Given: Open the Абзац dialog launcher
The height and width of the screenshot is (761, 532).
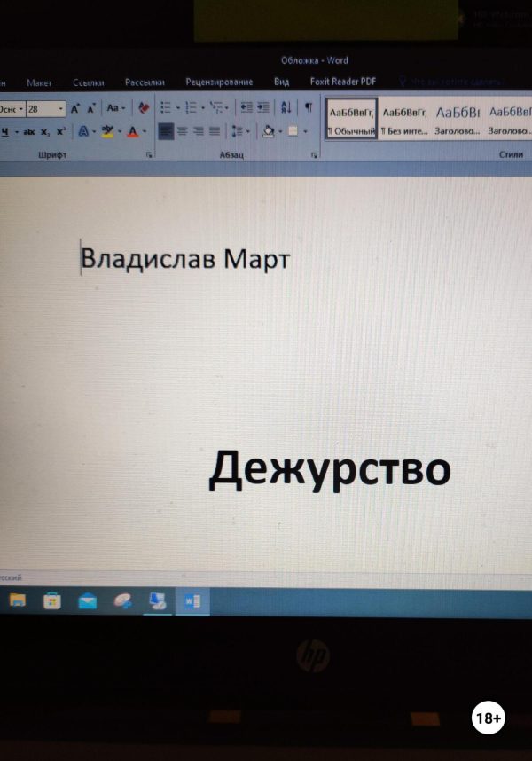Looking at the screenshot, I should point(314,155).
